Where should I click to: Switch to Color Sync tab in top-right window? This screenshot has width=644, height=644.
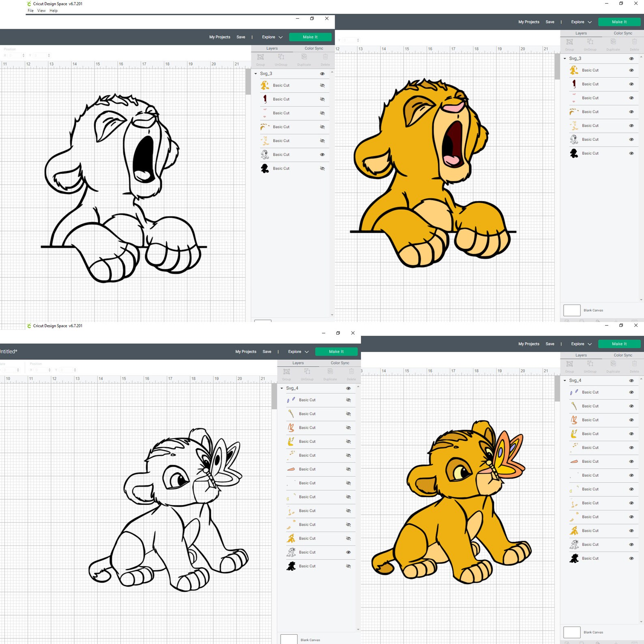click(x=623, y=33)
